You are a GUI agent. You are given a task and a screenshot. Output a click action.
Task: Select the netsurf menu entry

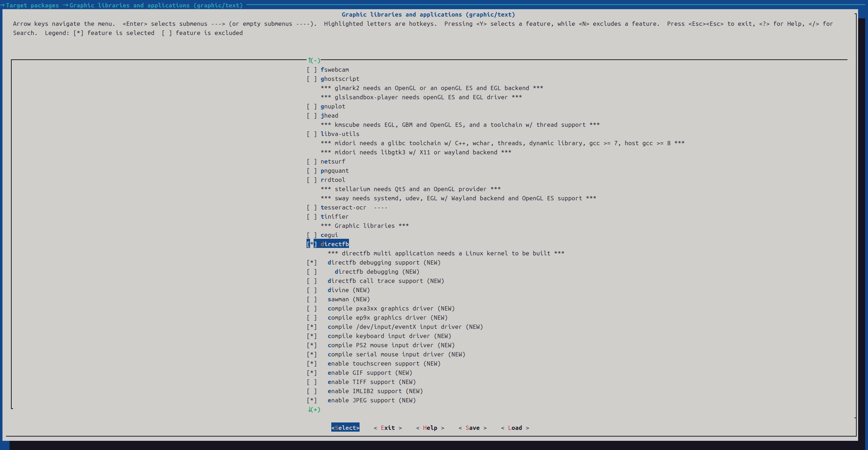(332, 161)
